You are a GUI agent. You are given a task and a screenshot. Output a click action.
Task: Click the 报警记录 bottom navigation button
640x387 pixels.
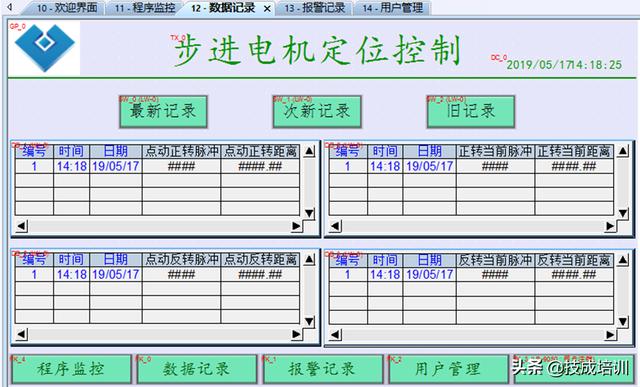click(x=322, y=369)
